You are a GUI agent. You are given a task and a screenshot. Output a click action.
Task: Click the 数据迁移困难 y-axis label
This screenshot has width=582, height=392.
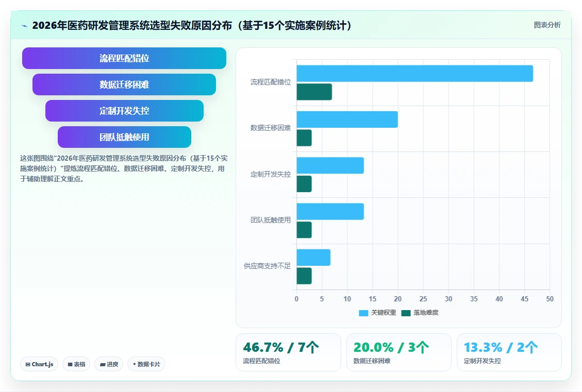(271, 128)
